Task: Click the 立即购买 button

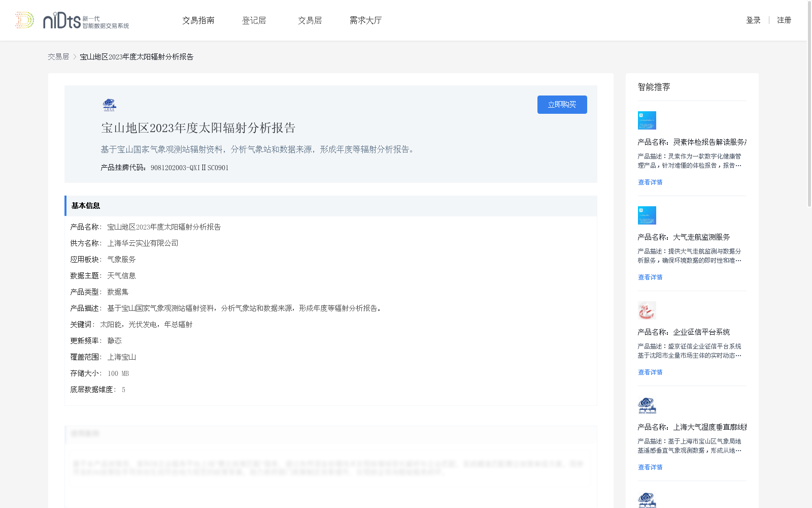Action: point(562,105)
